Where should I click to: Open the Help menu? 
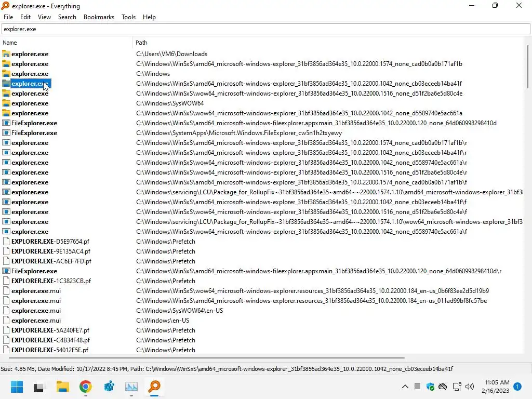[149, 17]
